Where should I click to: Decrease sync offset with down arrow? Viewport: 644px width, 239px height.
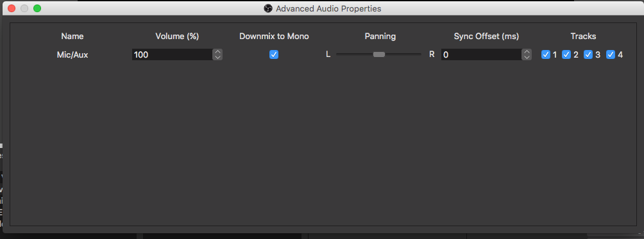(x=527, y=58)
